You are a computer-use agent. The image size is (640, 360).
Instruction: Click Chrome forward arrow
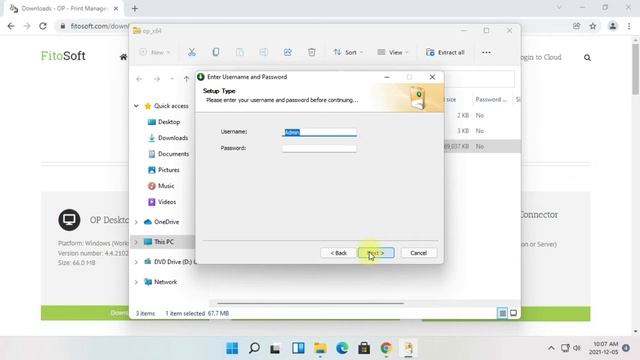coord(27,26)
